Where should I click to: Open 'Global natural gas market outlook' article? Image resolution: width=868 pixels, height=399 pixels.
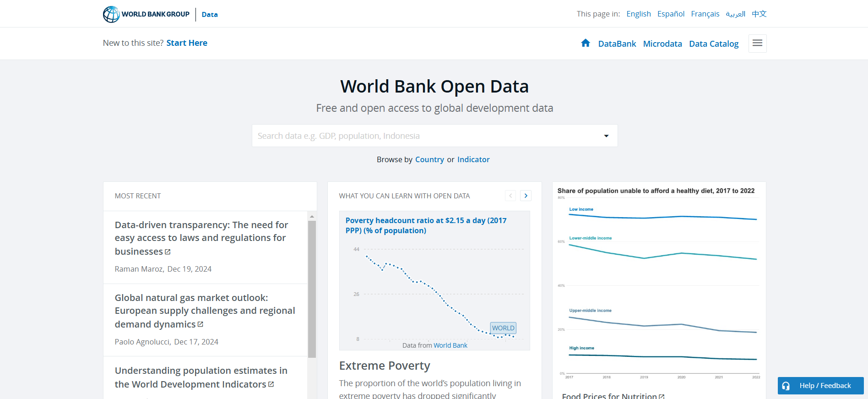tap(205, 311)
